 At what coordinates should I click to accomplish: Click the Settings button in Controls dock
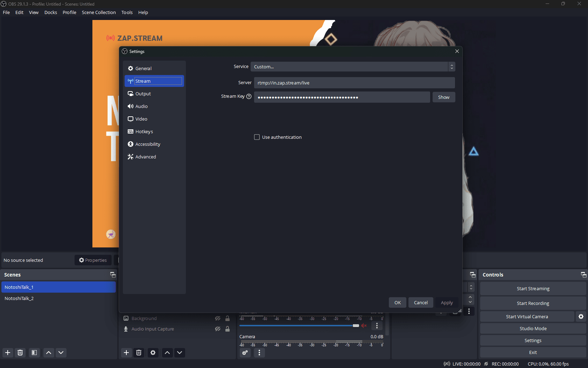point(533,340)
